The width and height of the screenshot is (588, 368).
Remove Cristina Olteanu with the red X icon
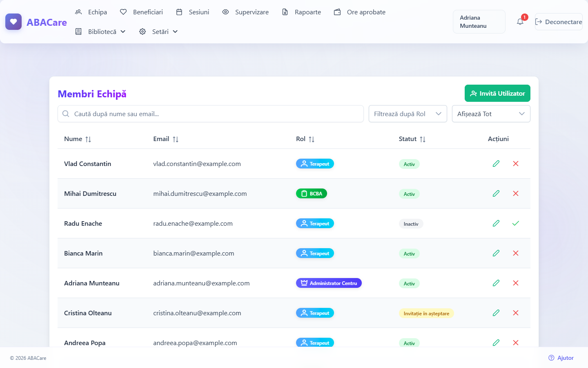click(x=516, y=313)
